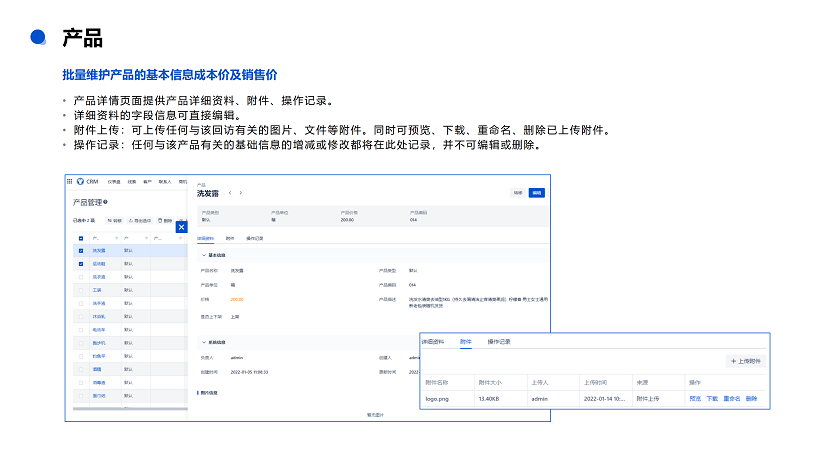Select 附件 tab in product detail drawer
This screenshot has height=461, width=820.
[x=230, y=238]
